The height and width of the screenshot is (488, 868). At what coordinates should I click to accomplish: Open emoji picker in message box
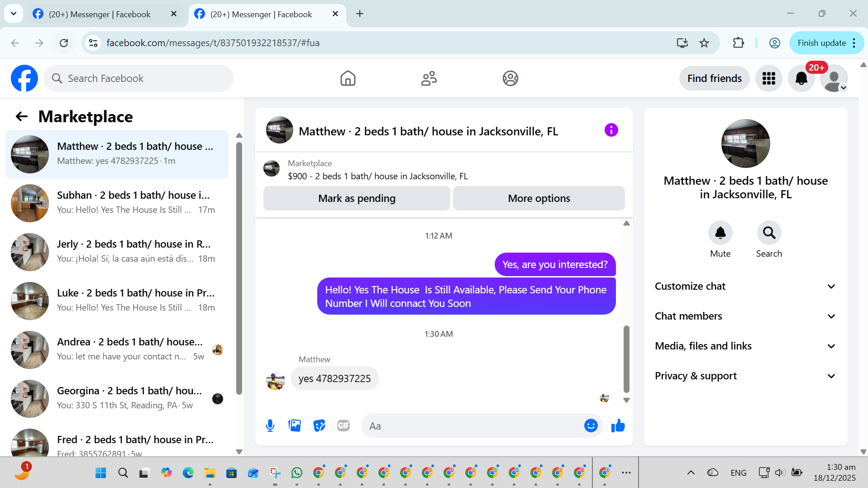(591, 426)
